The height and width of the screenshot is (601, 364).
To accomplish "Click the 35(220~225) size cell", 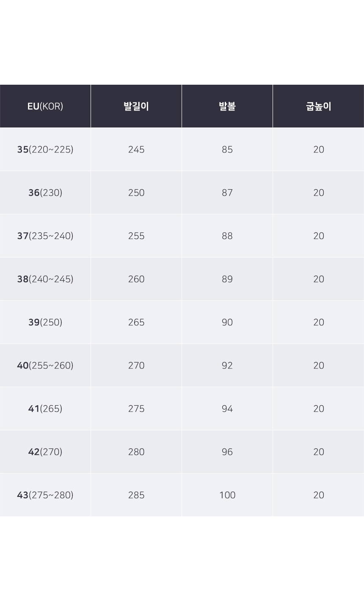I will point(45,150).
